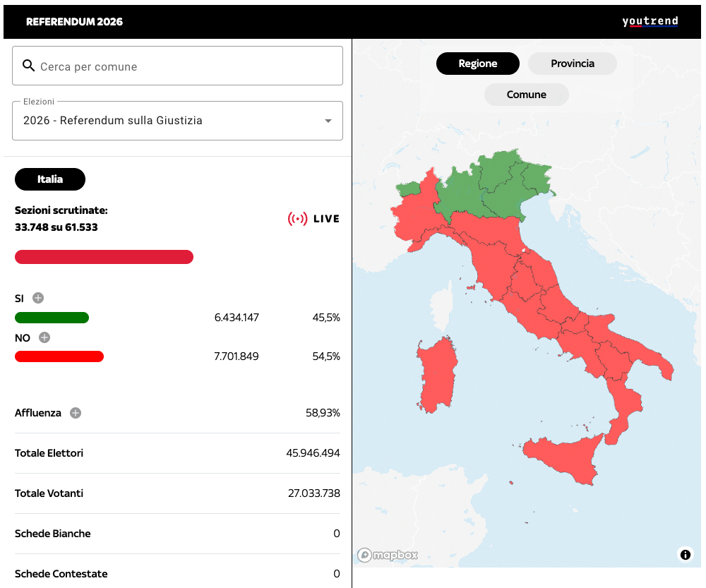Open the Elezioni dropdown arrow
The width and height of the screenshot is (706, 588).
click(328, 121)
